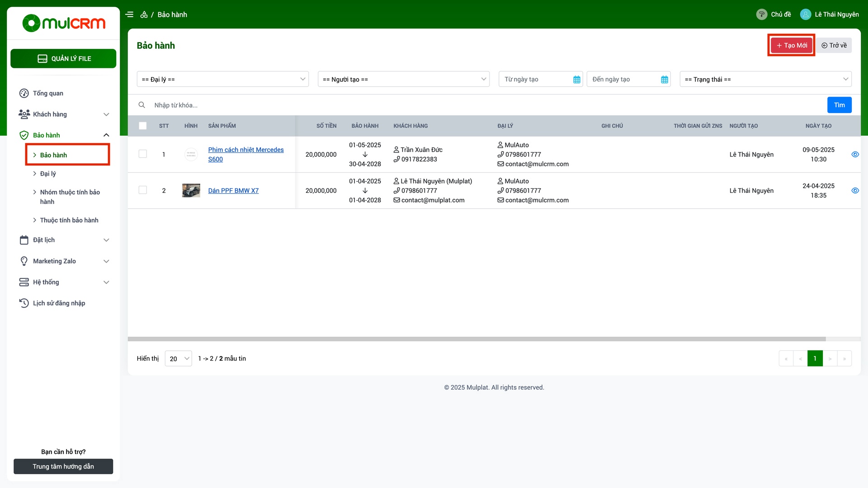Check the checkbox for row 1
The image size is (868, 488).
[x=143, y=154]
